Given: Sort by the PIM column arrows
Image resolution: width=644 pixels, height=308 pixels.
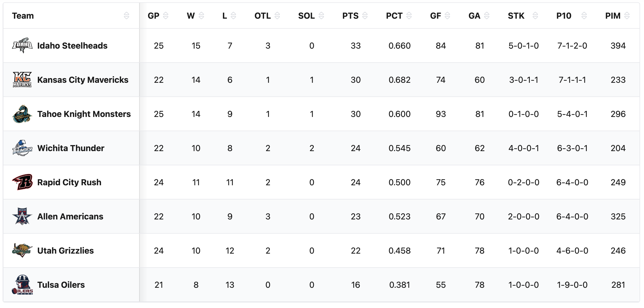Looking at the screenshot, I should tap(627, 16).
